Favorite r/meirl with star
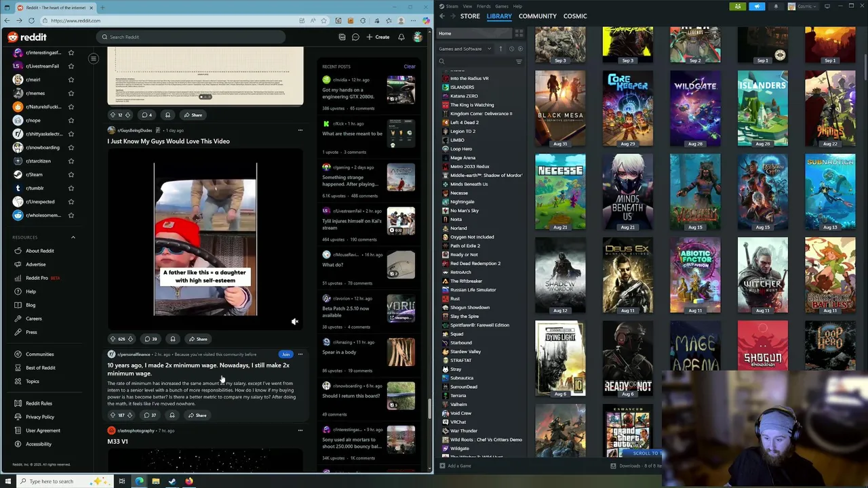Viewport: 868px width, 488px height. point(71,79)
